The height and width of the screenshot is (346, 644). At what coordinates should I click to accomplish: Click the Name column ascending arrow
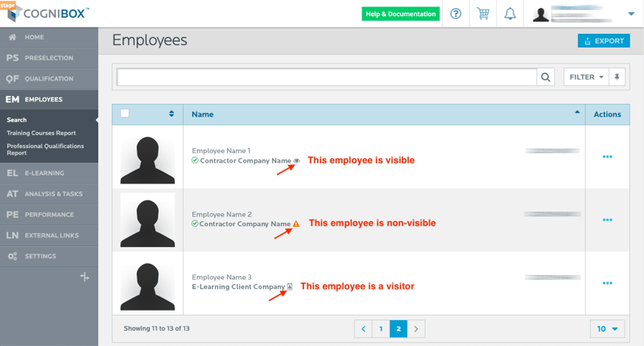577,112
